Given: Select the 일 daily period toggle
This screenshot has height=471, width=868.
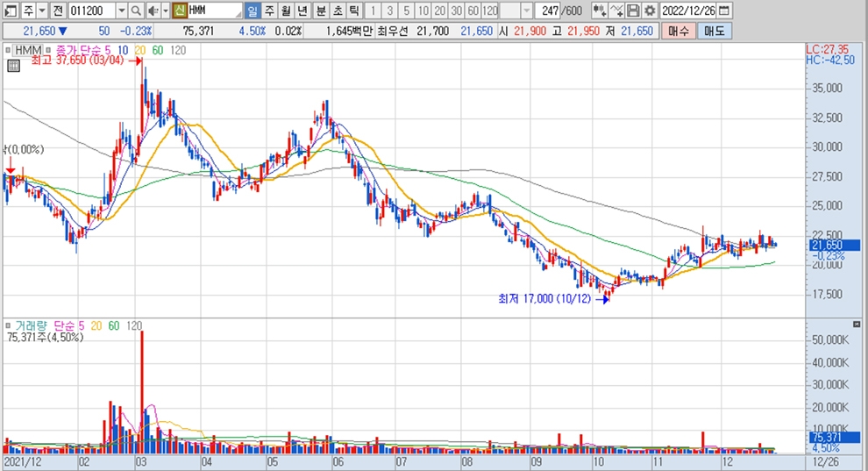Looking at the screenshot, I should point(253,10).
